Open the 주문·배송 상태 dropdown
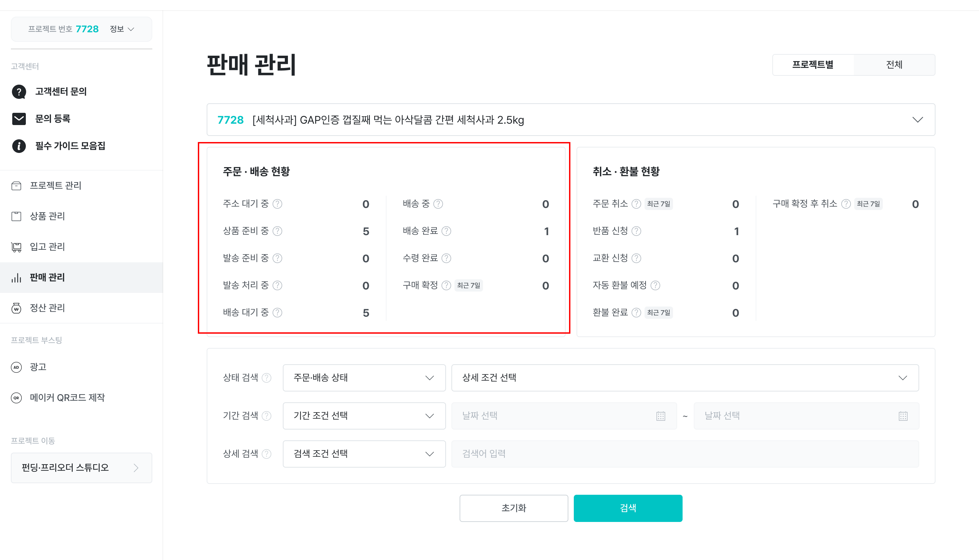 click(364, 378)
